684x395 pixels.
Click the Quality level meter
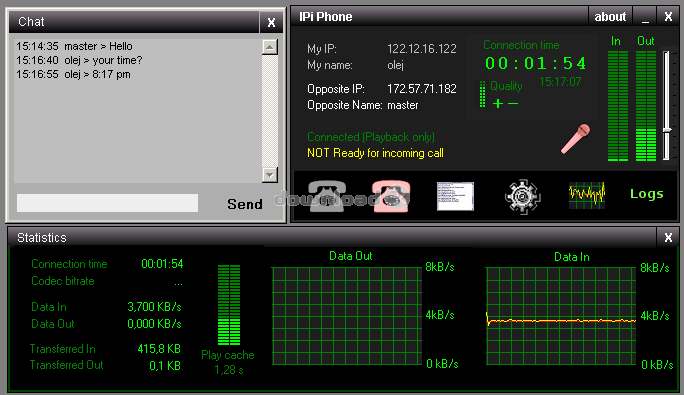(x=482, y=94)
